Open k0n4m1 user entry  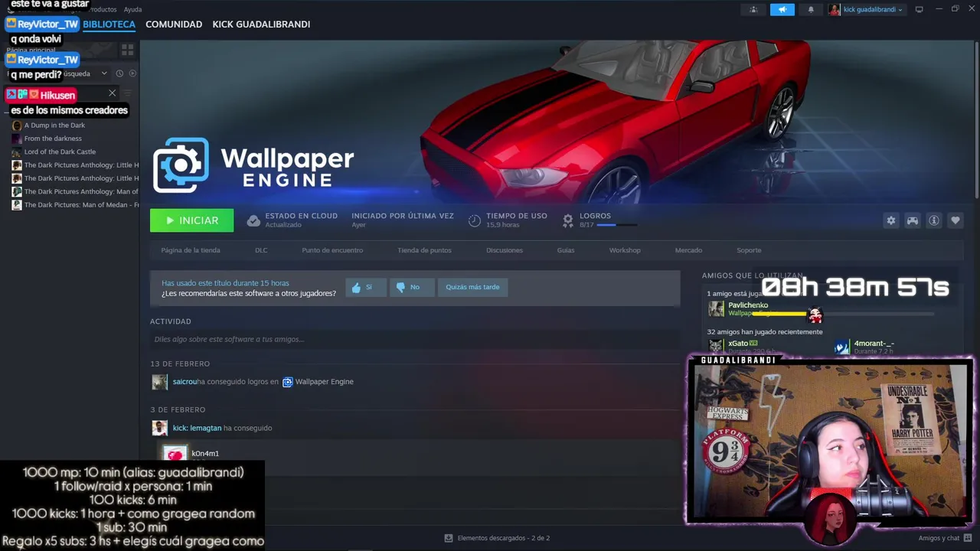[205, 454]
